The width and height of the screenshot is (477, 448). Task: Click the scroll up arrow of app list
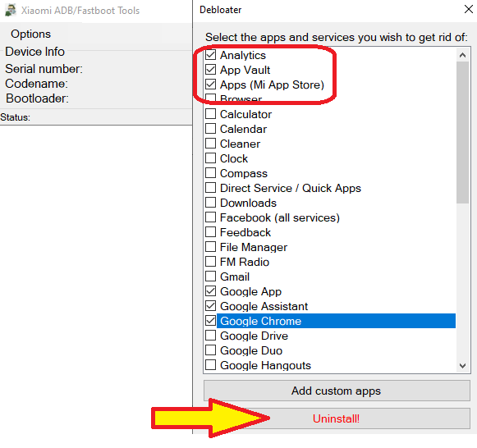pyautogui.click(x=463, y=55)
